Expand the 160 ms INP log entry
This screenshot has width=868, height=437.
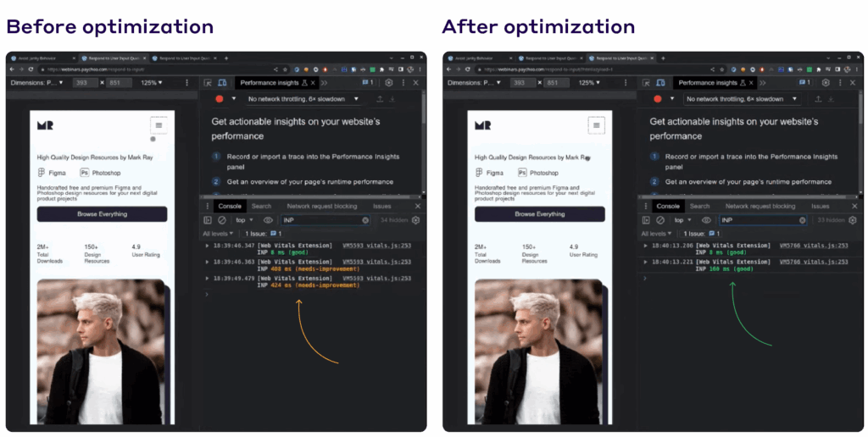click(x=645, y=263)
